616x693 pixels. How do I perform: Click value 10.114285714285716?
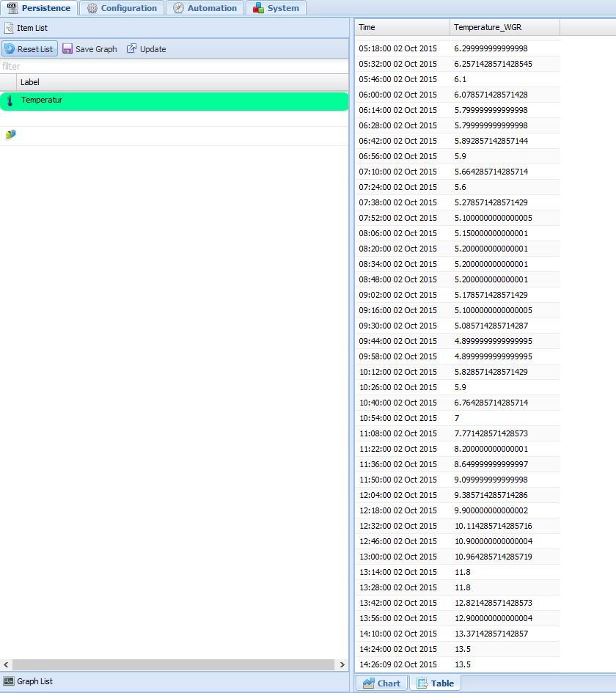tap(494, 526)
